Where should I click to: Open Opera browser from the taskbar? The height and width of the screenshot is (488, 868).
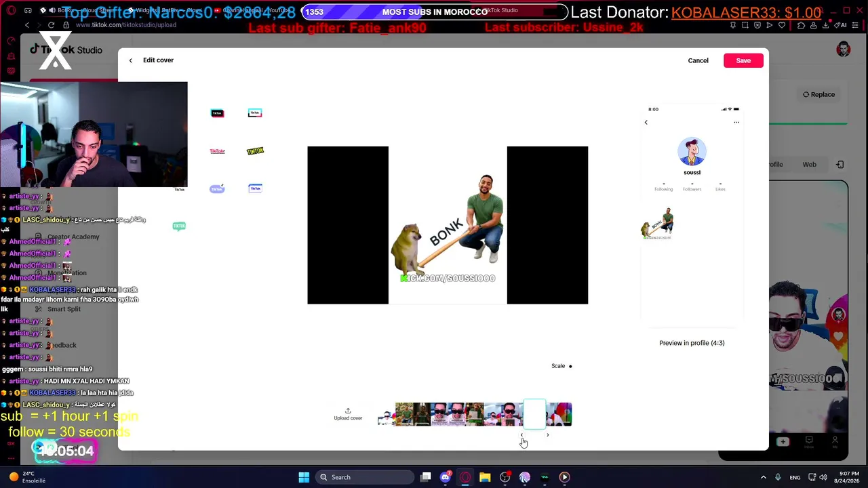point(465,477)
